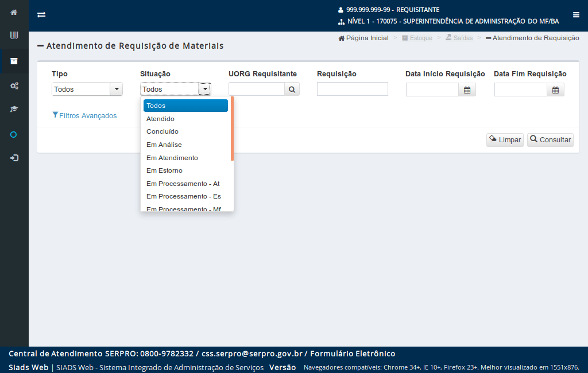Select Atendido in Situação list
Image resolution: width=588 pixels, height=373 pixels.
(x=185, y=119)
